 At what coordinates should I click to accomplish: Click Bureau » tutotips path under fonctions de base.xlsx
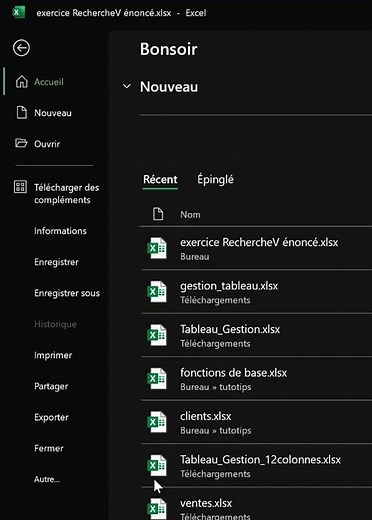tap(216, 387)
